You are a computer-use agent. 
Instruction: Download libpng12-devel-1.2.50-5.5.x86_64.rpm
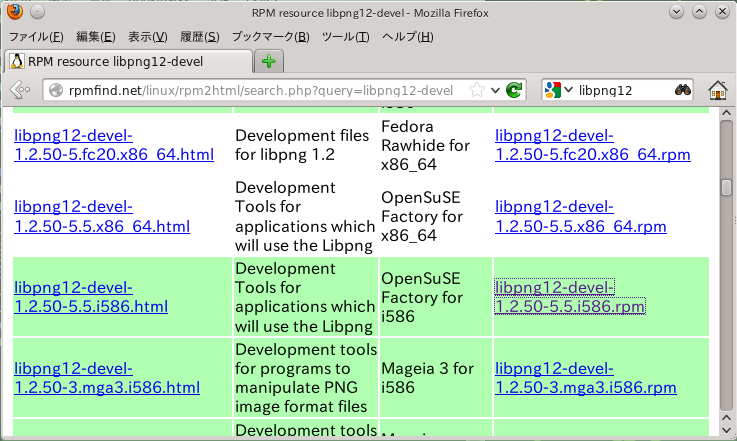coord(580,216)
